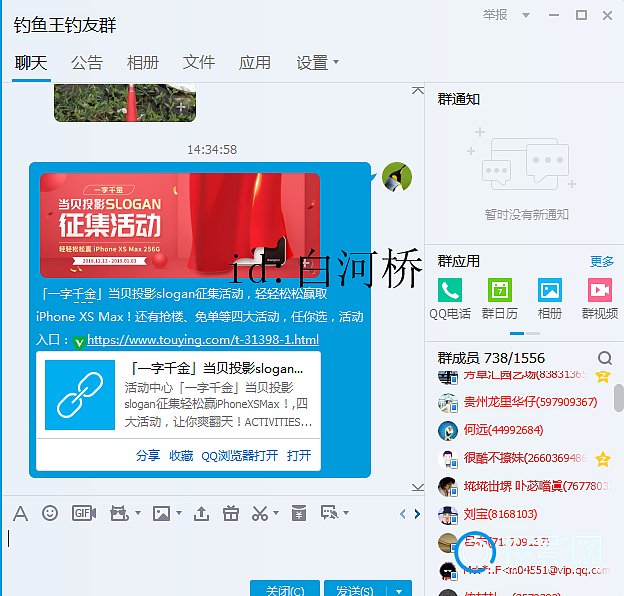This screenshot has width=624, height=596.
Task: Select the screenshot scissors tool
Action: 260,513
